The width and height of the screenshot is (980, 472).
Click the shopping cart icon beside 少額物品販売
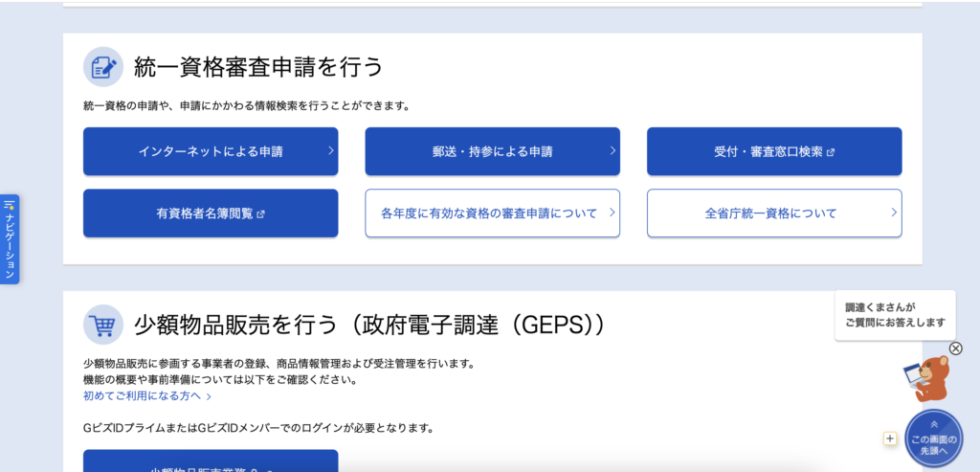pos(103,325)
